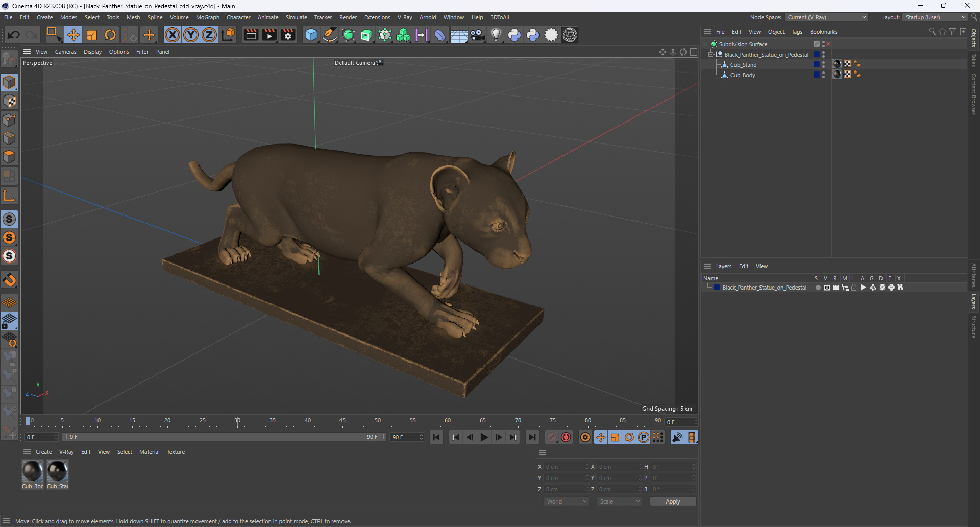Open the Layers side tab
The width and height of the screenshot is (980, 527).
click(x=974, y=301)
